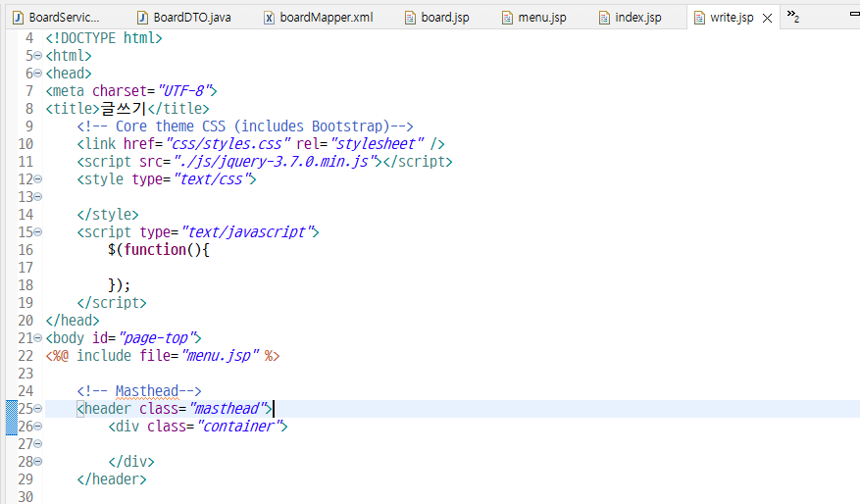This screenshot has height=504, width=860.
Task: Show hidden editor tabs list
Action: pyautogui.click(x=793, y=17)
